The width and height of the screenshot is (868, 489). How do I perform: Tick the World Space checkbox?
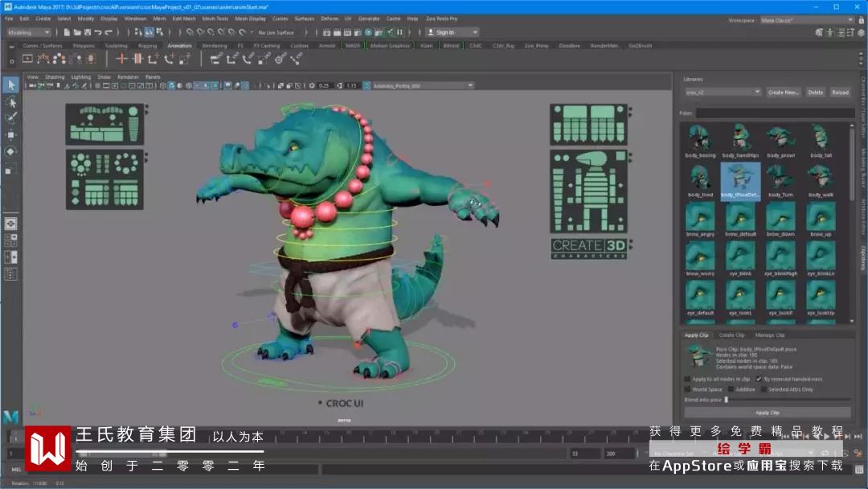click(687, 389)
